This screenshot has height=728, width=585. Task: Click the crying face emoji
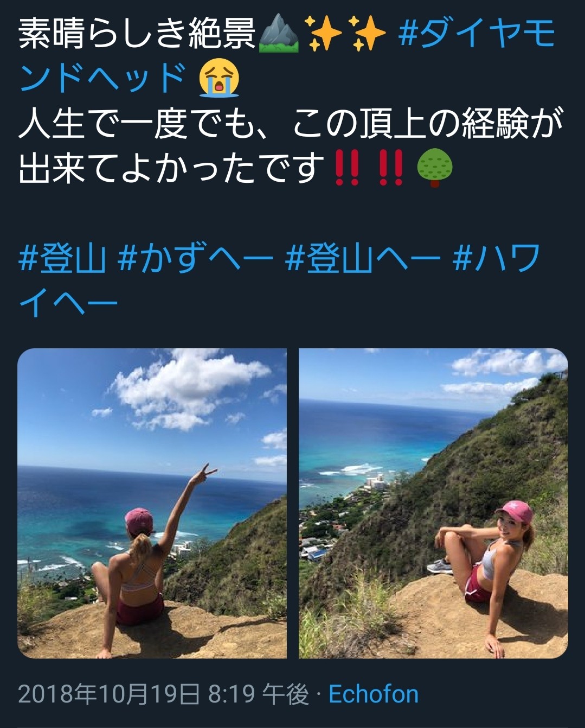219,79
